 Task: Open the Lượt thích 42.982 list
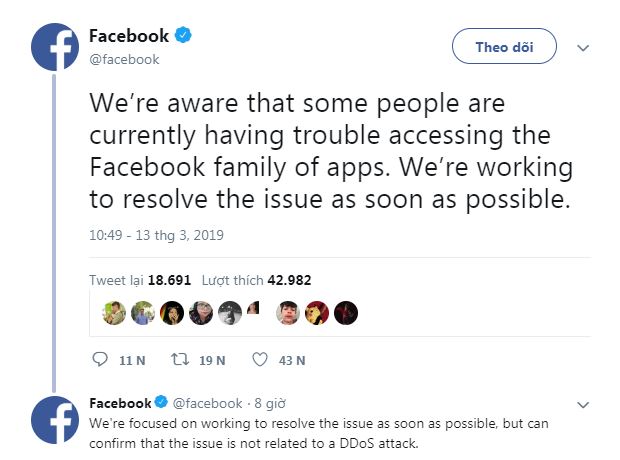pos(257,280)
